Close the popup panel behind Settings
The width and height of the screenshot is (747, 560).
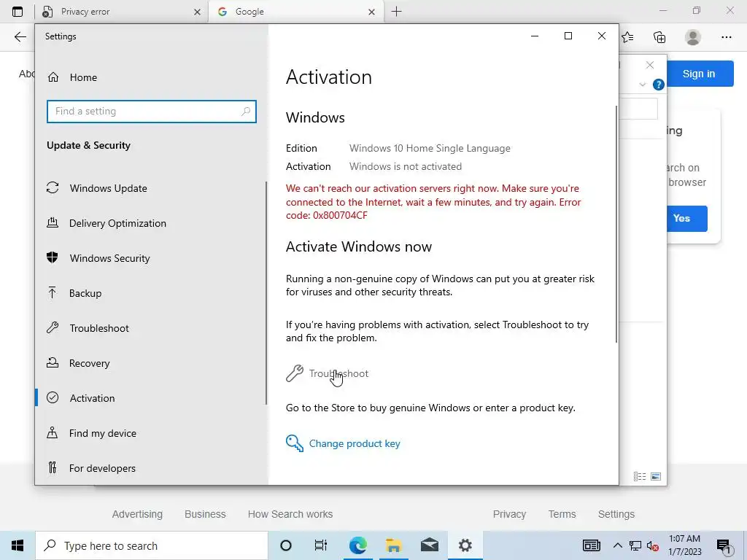[650, 65]
